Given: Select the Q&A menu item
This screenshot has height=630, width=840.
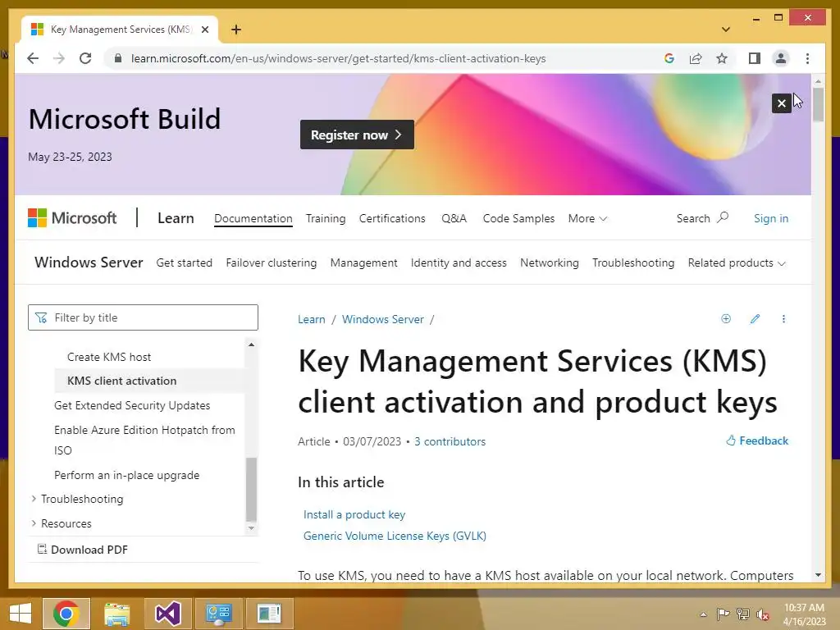Looking at the screenshot, I should click(x=454, y=218).
